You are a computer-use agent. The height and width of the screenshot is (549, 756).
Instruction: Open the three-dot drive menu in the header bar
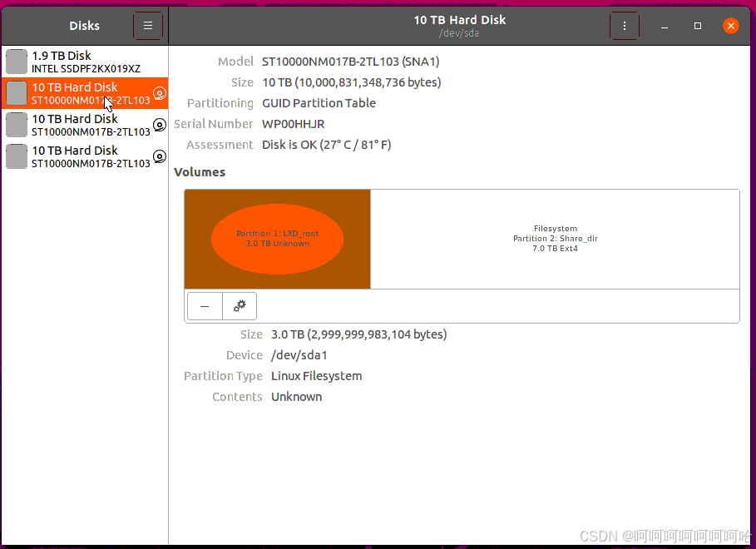625,25
